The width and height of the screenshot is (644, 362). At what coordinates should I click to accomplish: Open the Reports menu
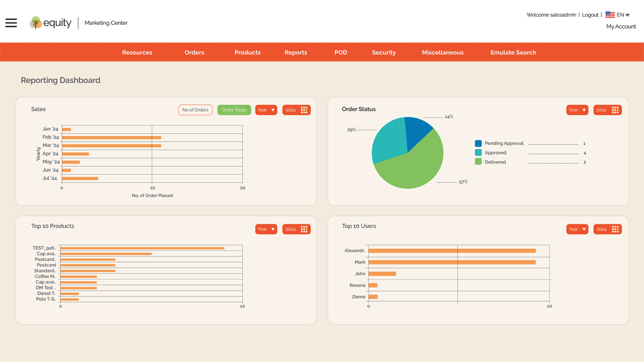click(x=295, y=52)
